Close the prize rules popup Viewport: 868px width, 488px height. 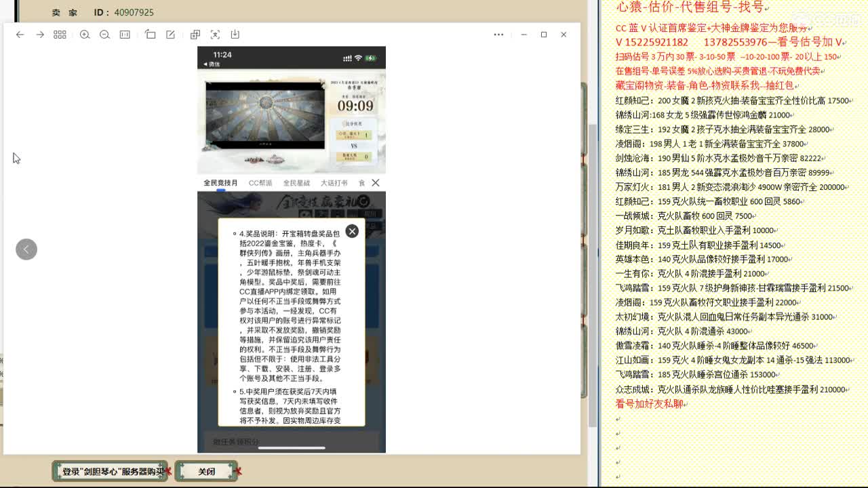pyautogui.click(x=352, y=231)
